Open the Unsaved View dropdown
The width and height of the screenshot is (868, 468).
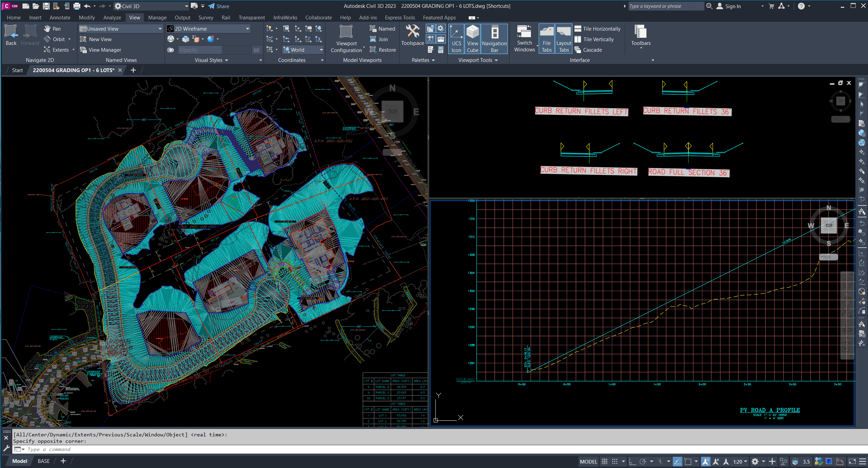click(x=160, y=29)
